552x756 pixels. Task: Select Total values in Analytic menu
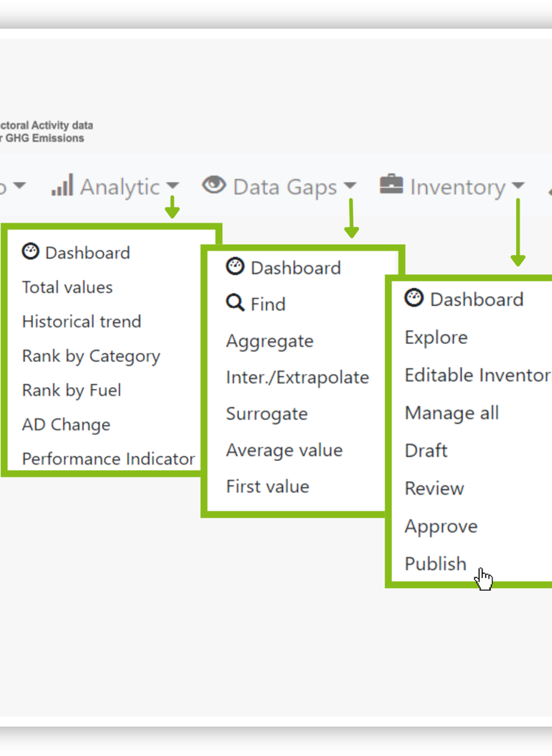[x=67, y=287]
